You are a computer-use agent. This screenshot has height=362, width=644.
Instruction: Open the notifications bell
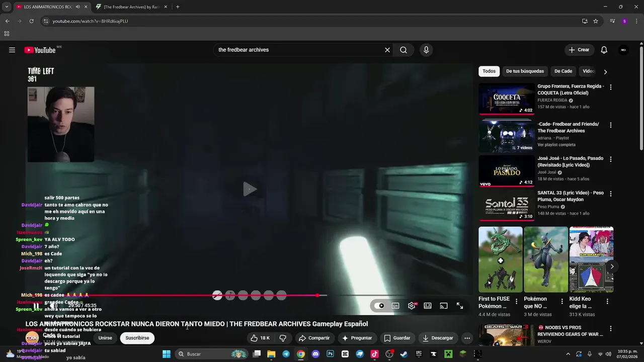pos(604,50)
